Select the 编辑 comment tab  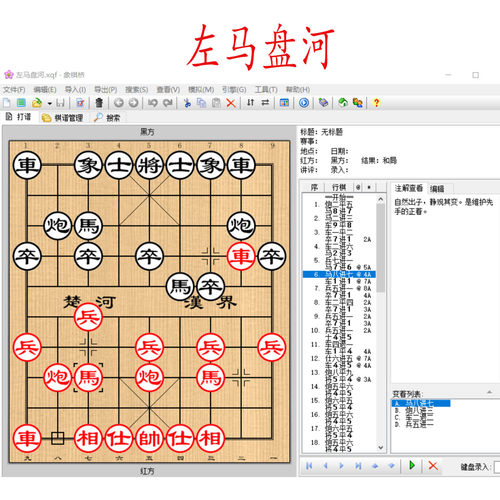tap(437, 189)
